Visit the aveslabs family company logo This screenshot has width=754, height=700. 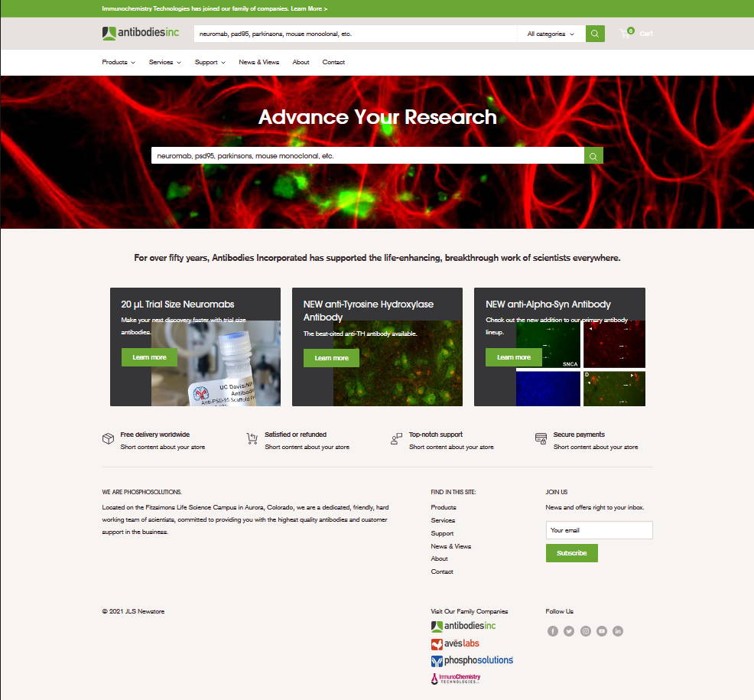pos(455,643)
